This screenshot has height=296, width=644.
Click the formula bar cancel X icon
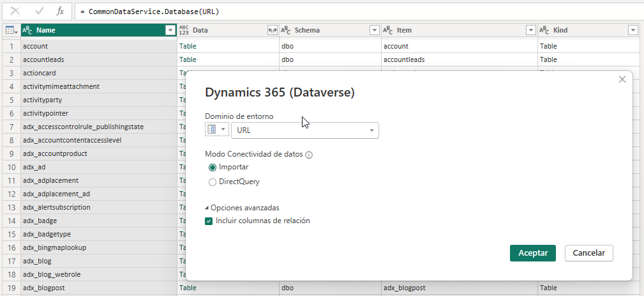coord(15,11)
